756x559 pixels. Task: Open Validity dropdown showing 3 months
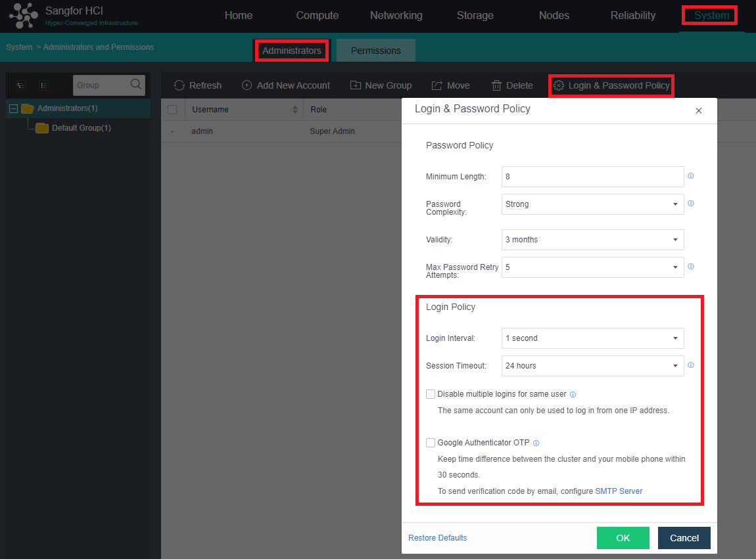click(x=592, y=240)
